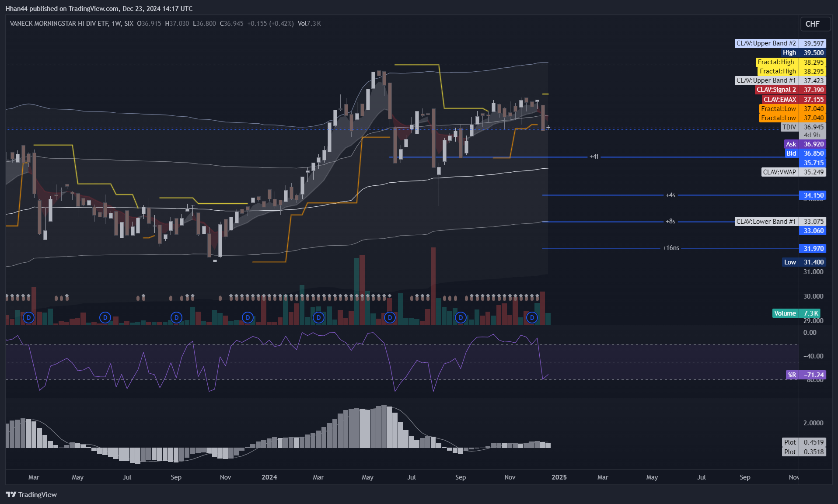Click the Volume 7.3K label
The image size is (838, 504).
[796, 313]
